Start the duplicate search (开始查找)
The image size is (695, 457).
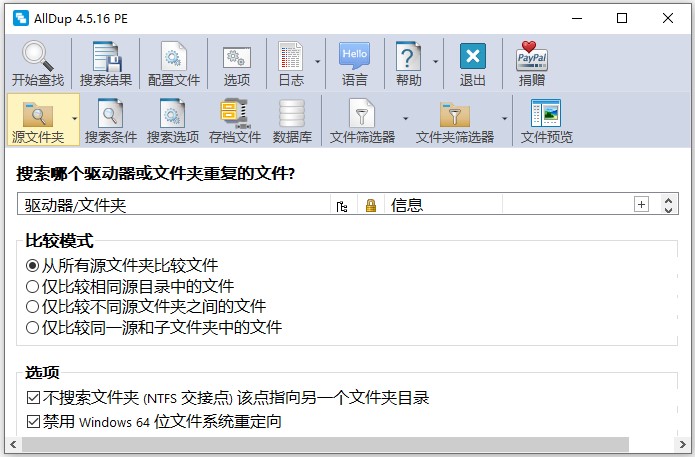[38, 63]
